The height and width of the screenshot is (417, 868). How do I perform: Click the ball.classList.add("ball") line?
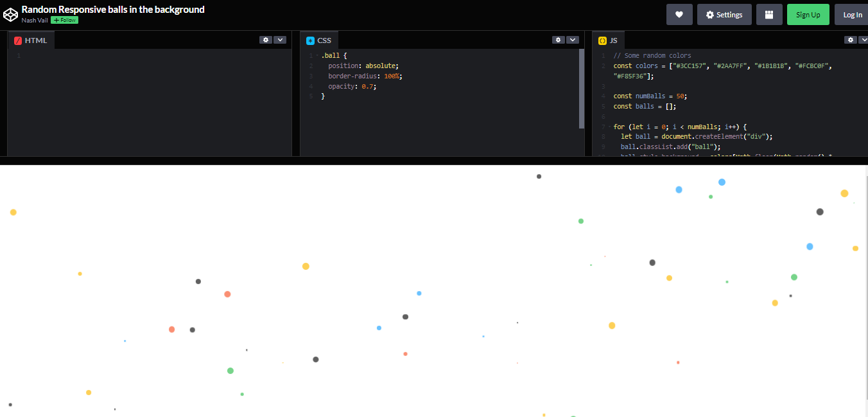click(x=672, y=146)
